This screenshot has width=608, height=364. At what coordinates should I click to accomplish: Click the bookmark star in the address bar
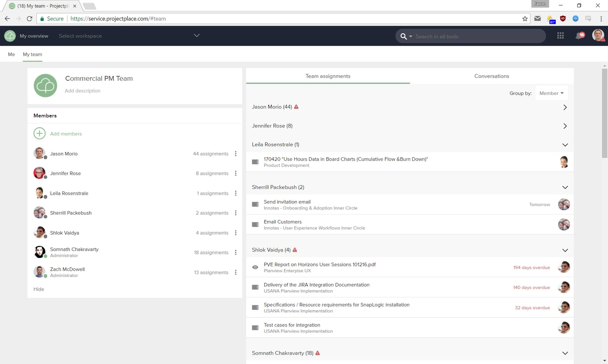coord(525,19)
